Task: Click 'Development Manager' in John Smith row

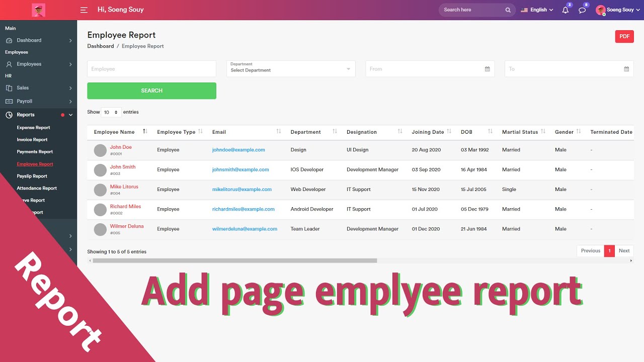Action: (x=372, y=170)
